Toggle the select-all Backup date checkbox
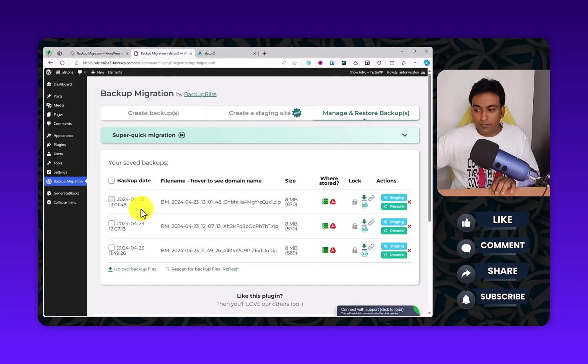The image size is (588, 364). tap(112, 181)
